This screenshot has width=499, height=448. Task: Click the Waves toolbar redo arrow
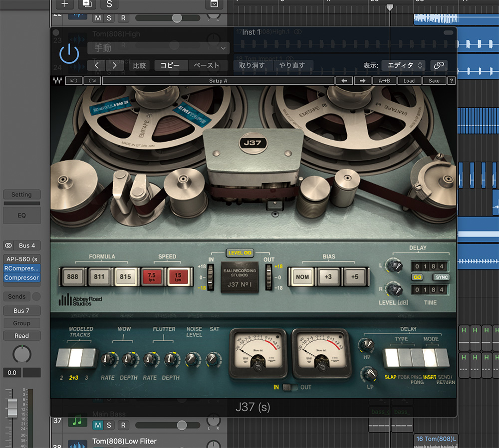92,80
